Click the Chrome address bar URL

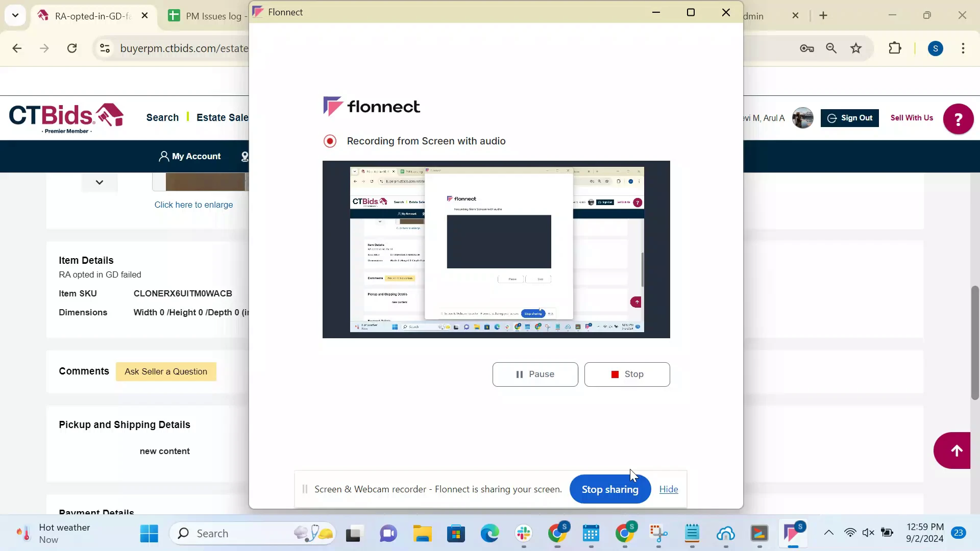184,48
